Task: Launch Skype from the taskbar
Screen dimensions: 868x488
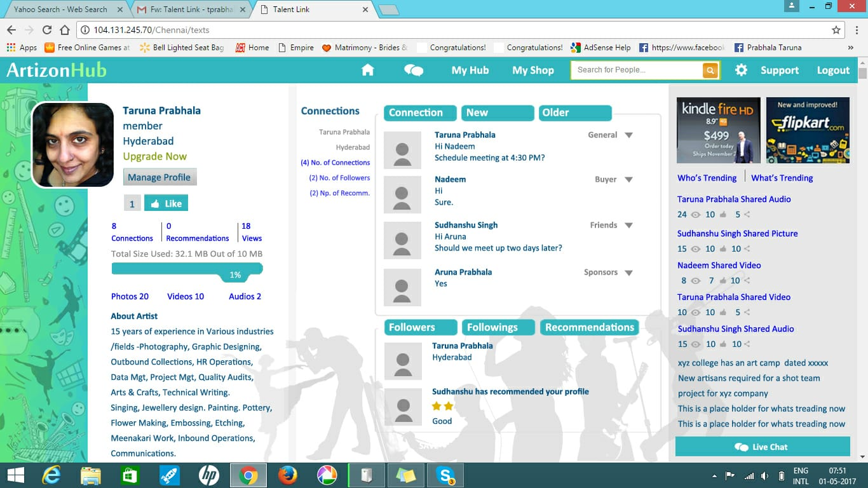Action: (x=445, y=475)
